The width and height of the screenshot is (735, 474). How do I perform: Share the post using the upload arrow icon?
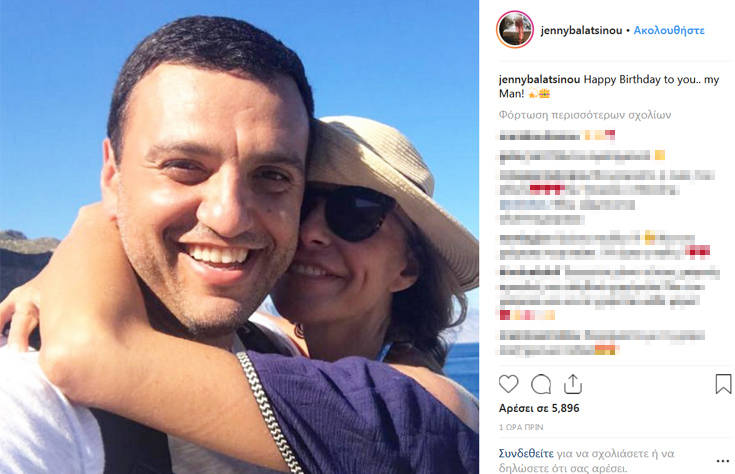(x=573, y=384)
